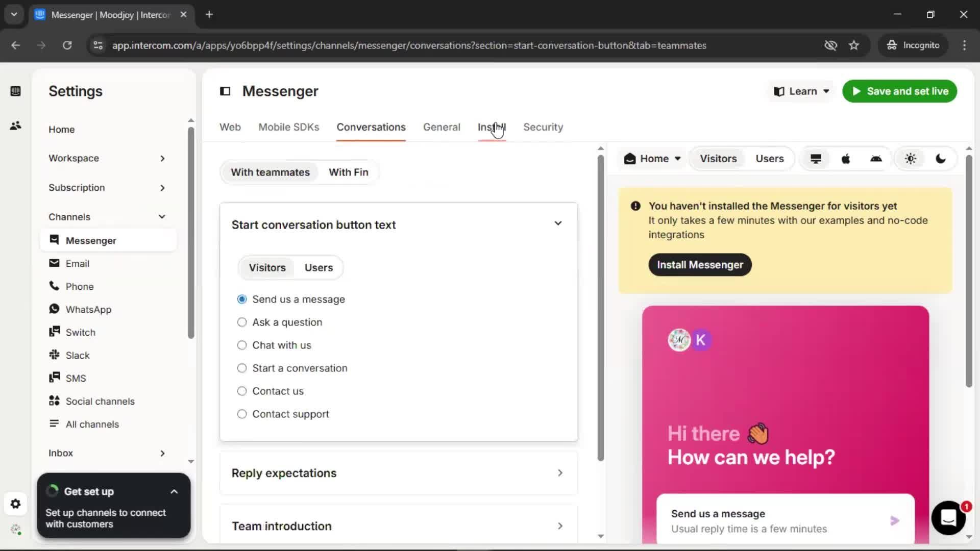Screen dimensions: 980x551
Task: Click the Install Messenger button
Action: [x=700, y=265]
